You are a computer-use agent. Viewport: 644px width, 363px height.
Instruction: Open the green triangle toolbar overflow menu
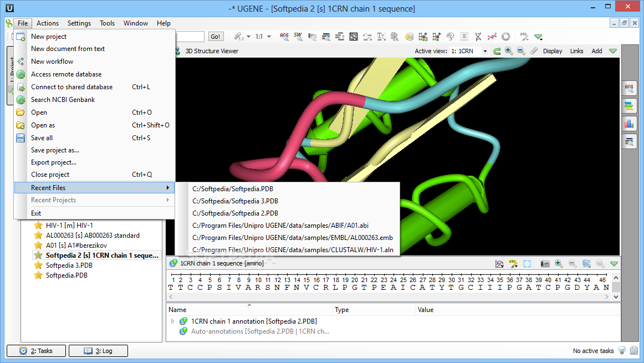click(x=539, y=37)
